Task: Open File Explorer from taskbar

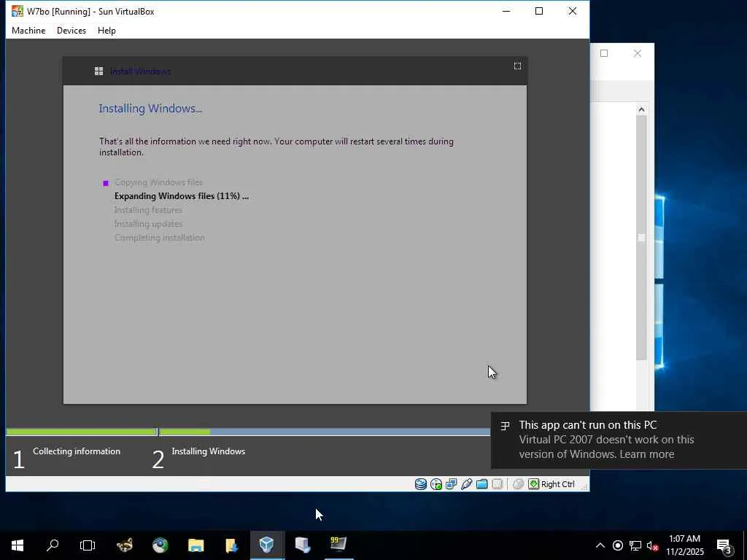Action: tap(196, 545)
